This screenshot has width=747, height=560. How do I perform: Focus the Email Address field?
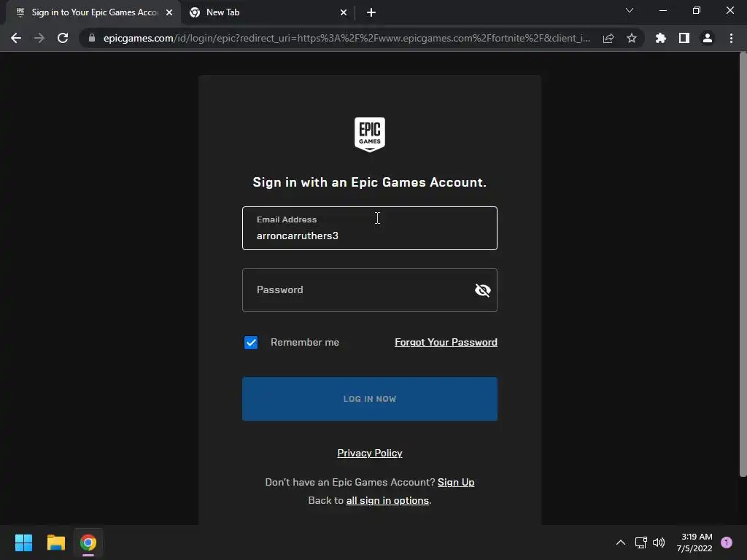[x=370, y=228]
